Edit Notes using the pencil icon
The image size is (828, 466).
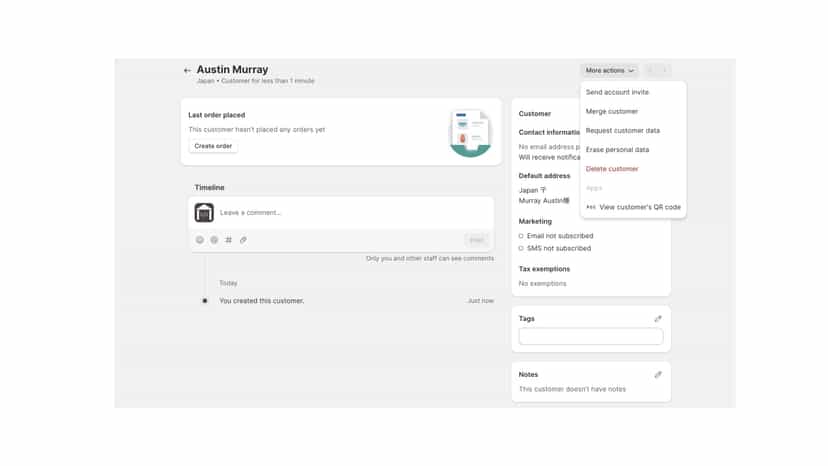click(658, 375)
